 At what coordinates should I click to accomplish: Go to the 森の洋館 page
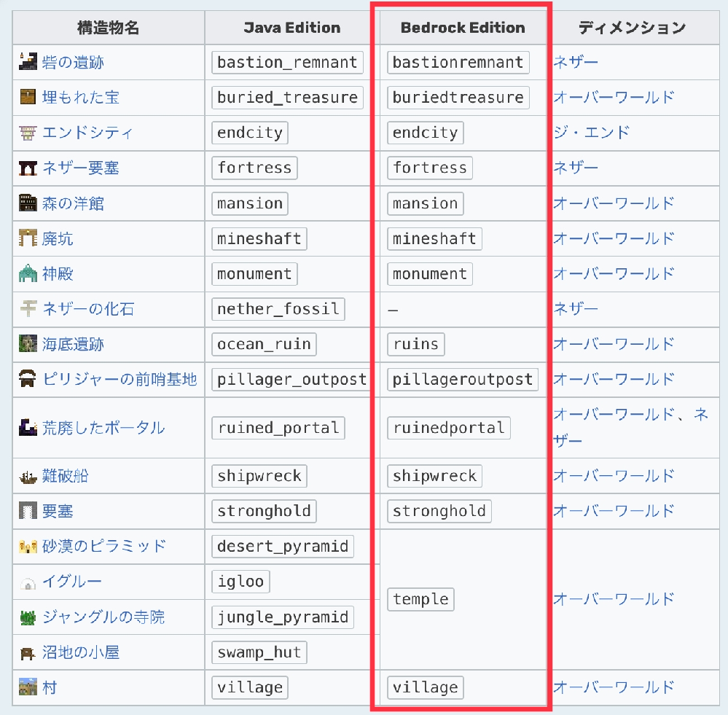coord(73,203)
